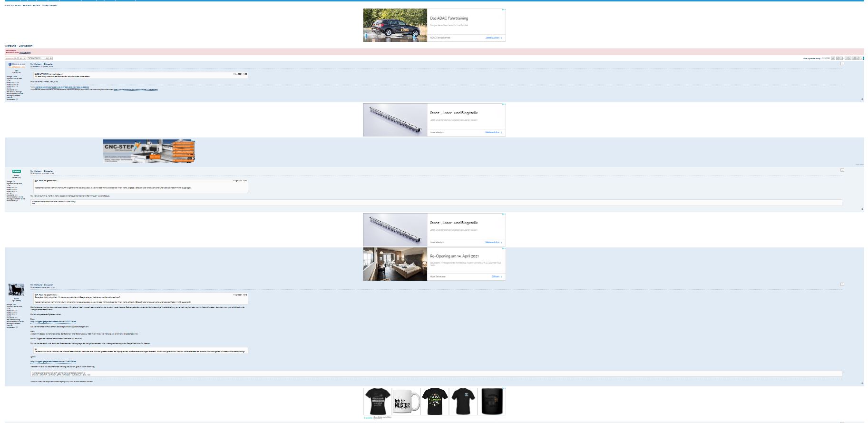
Task: Click the previous page arrow in pagination
Action: click(x=838, y=58)
